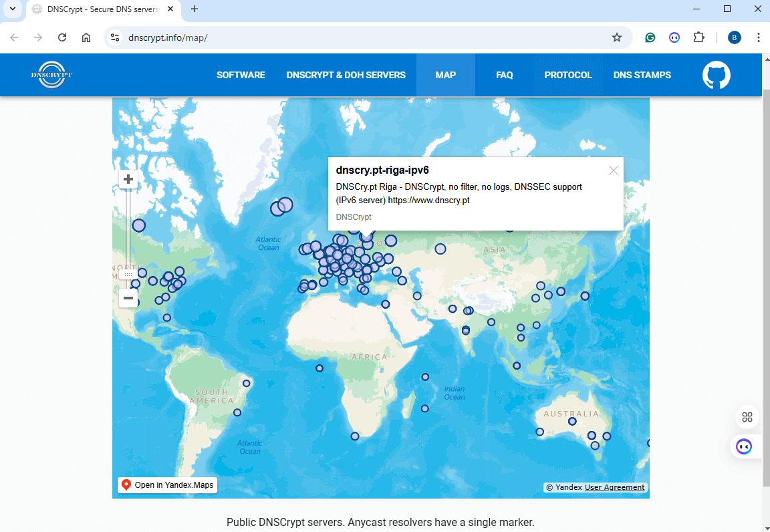Expand the tab search dropdown arrow
This screenshot has width=770, height=532.
click(12, 9)
